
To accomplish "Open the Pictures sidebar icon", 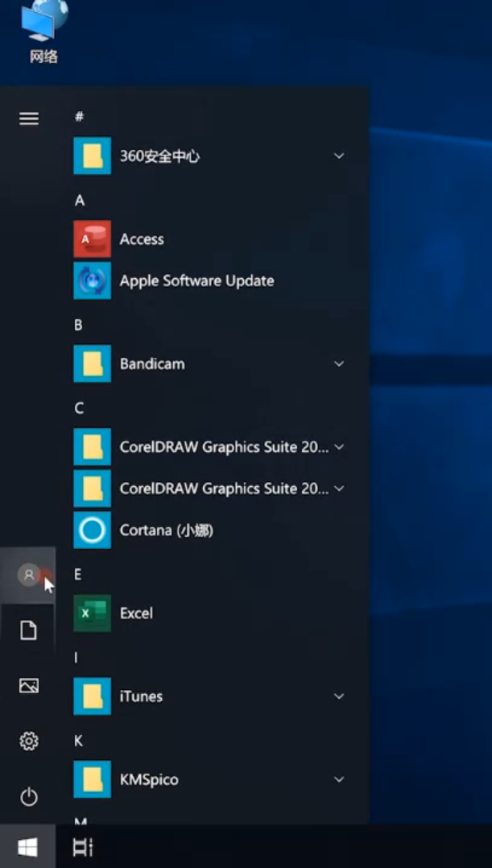I will [x=29, y=686].
